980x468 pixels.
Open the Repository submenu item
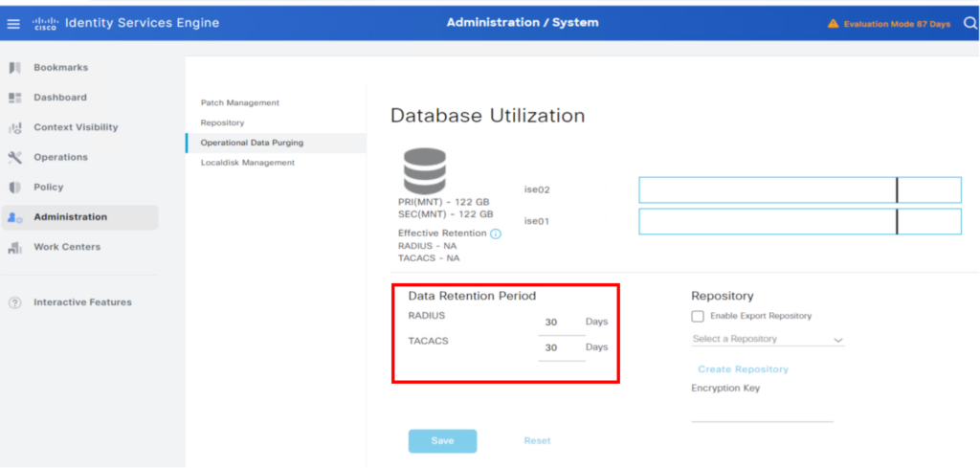[222, 123]
